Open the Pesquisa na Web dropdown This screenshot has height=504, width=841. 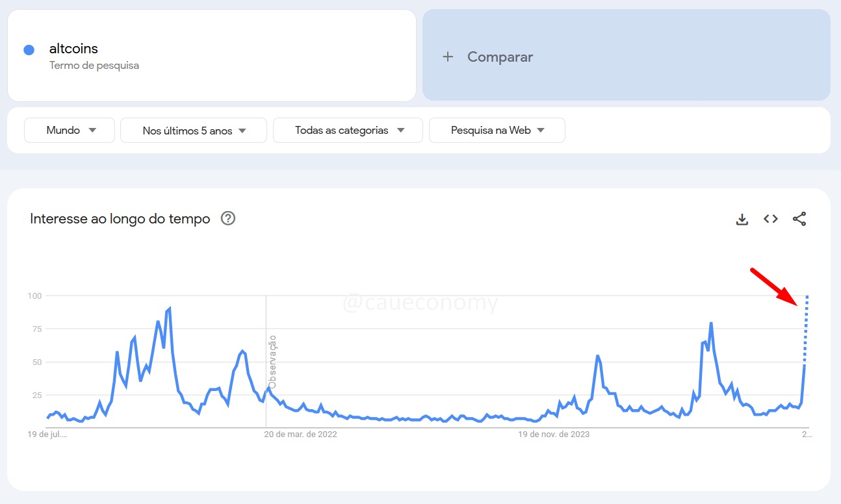click(x=497, y=130)
